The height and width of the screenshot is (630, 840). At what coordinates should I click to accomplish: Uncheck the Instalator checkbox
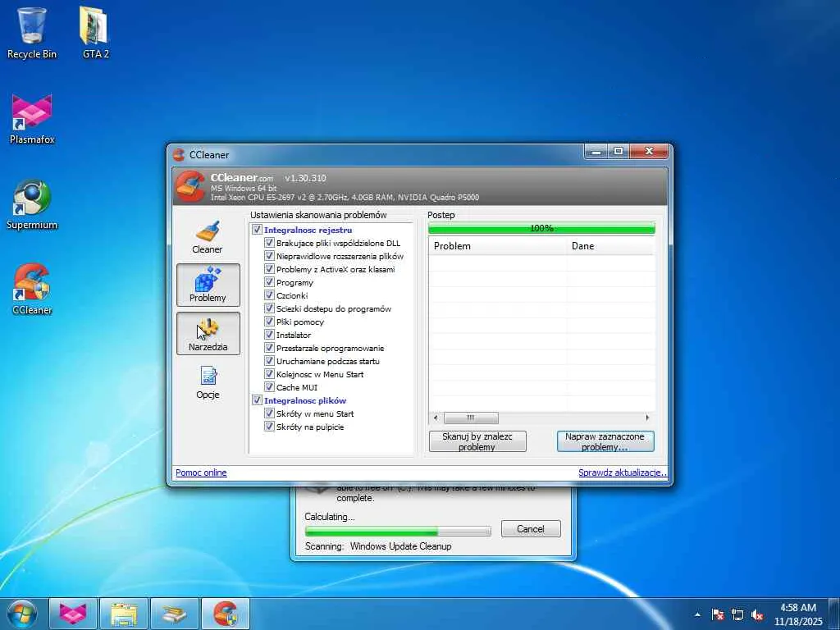tap(269, 335)
